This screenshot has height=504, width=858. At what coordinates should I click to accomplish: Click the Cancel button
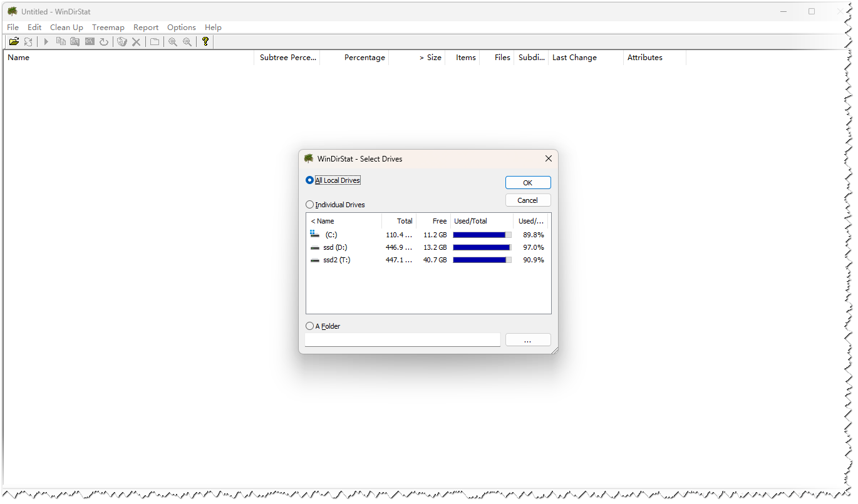[528, 200]
